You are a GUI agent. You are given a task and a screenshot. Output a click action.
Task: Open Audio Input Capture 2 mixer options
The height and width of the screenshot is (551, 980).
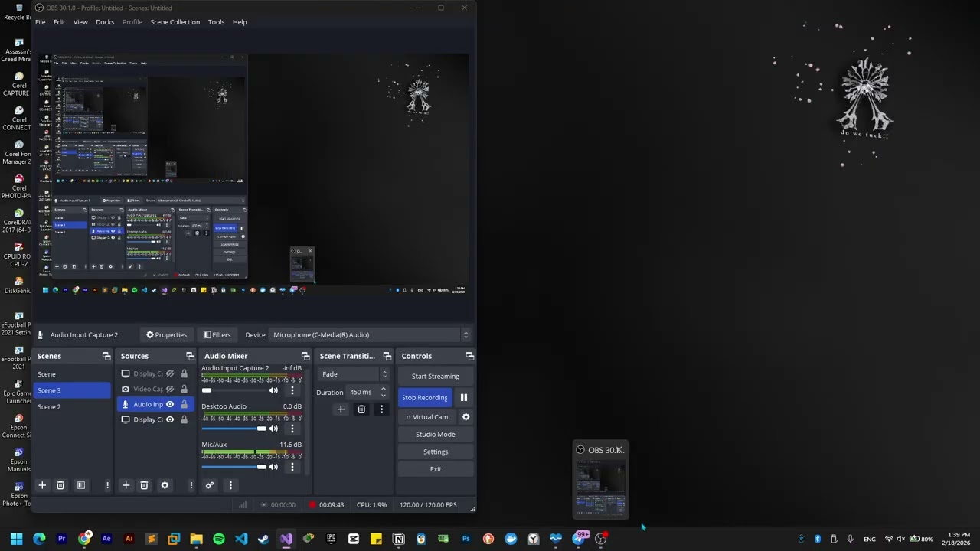click(x=292, y=390)
